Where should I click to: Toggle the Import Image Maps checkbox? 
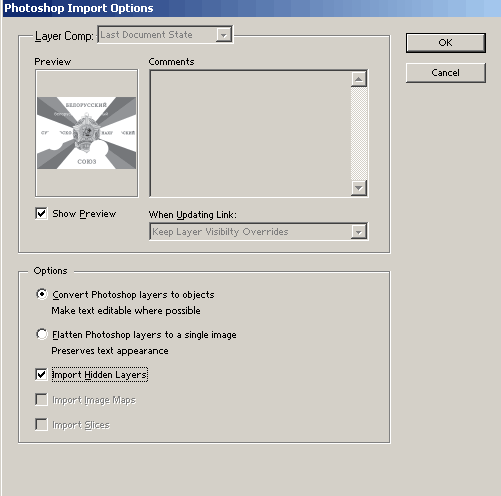[x=41, y=399]
